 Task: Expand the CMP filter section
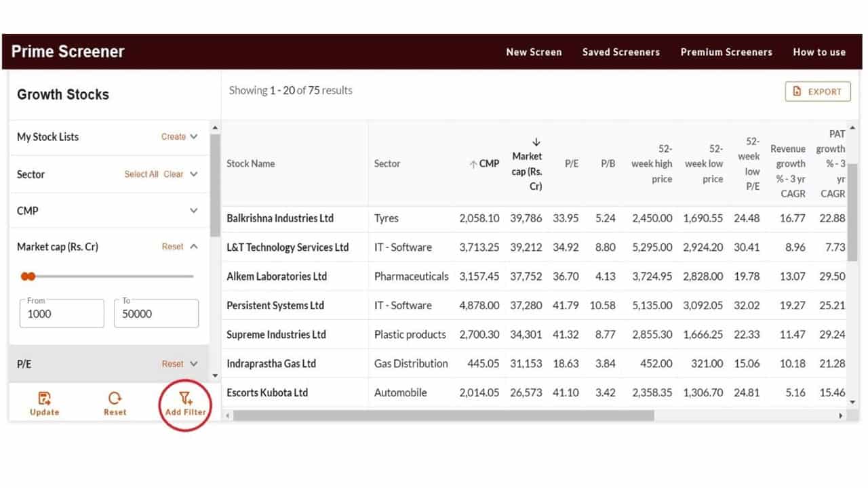click(194, 211)
